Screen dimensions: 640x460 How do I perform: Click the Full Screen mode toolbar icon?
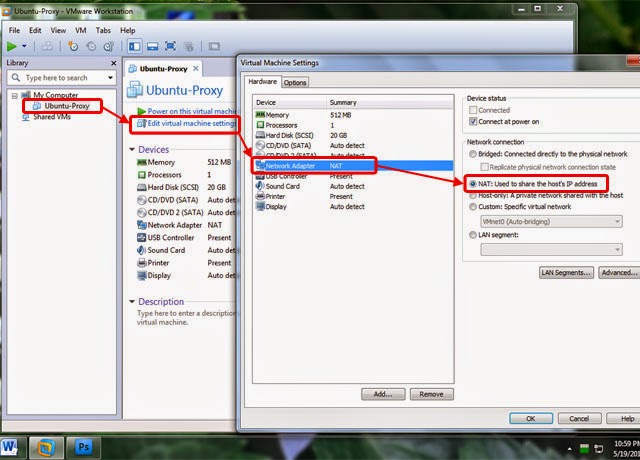[x=171, y=46]
